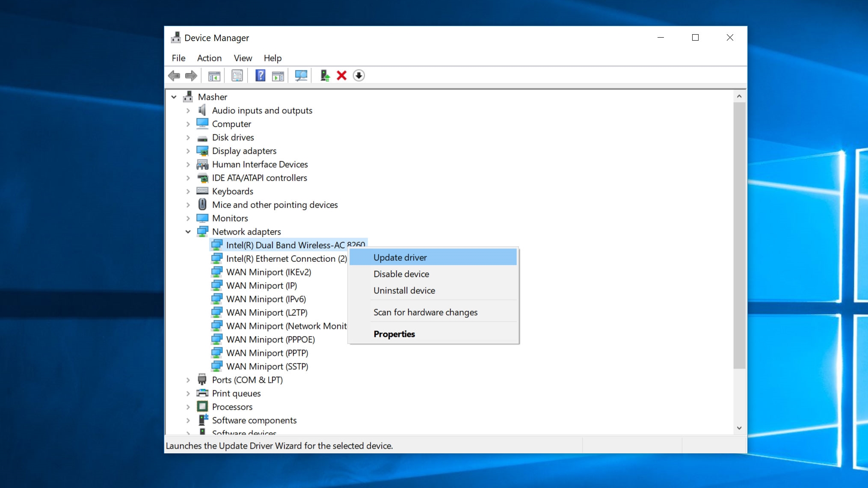Screen dimensions: 868x488
Task: Open the Action menu
Action: coord(209,58)
